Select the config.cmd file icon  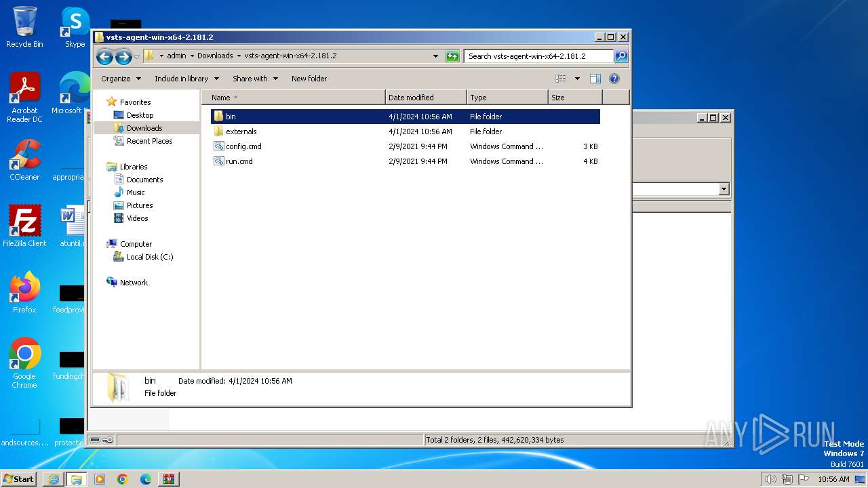[218, 146]
